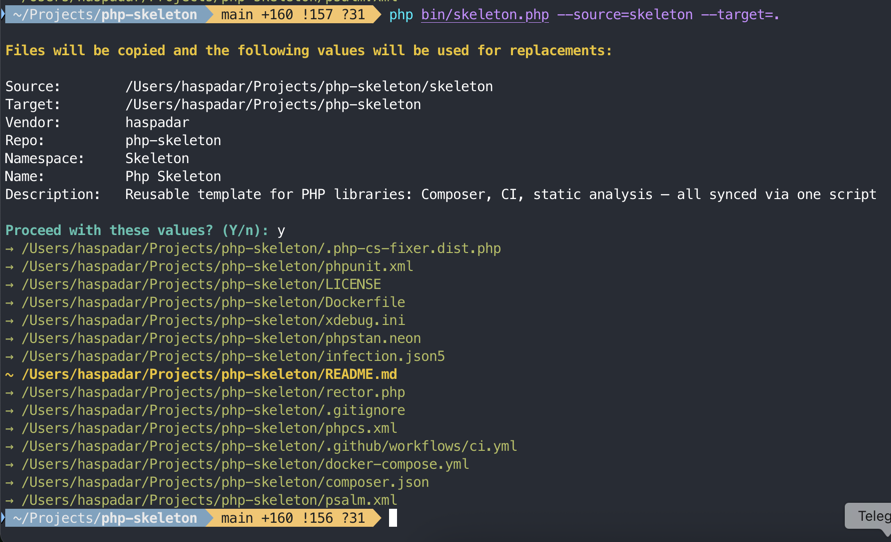Open the infection.json5 file path
This screenshot has height=542, width=891.
click(x=233, y=357)
